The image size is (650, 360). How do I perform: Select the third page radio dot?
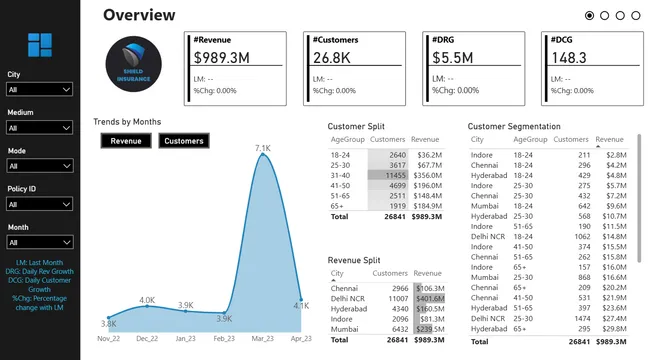(620, 16)
